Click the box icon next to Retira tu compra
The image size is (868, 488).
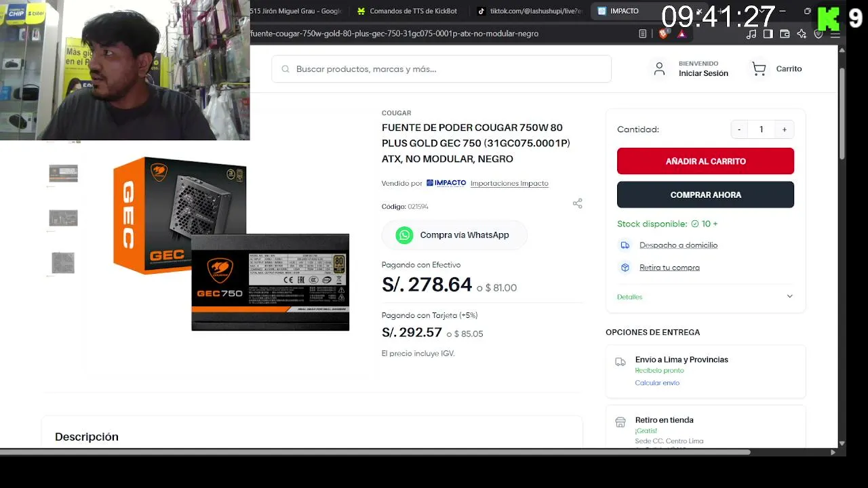[625, 268]
